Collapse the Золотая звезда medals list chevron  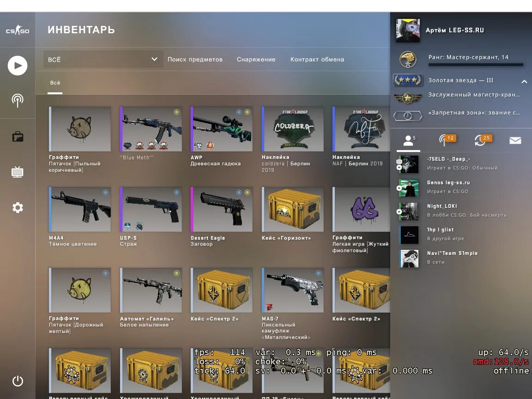[524, 81]
